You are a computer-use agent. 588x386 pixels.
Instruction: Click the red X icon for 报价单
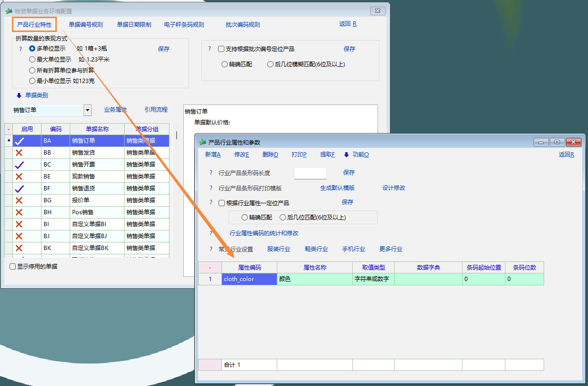pos(19,200)
